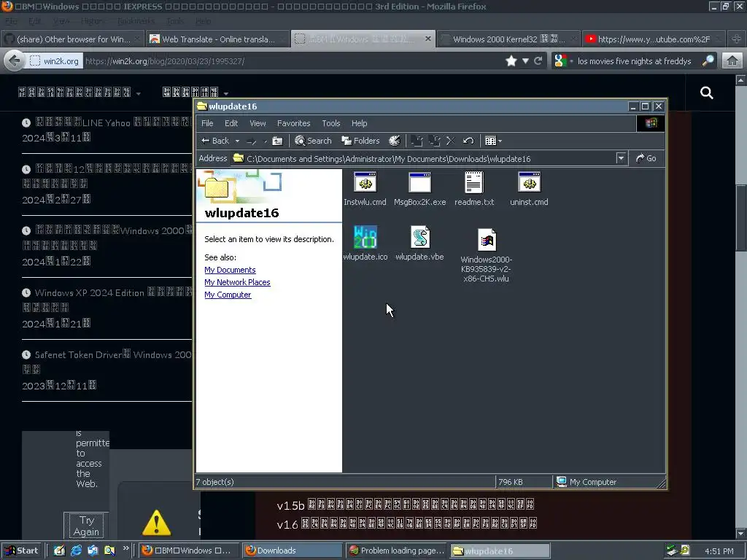747x560 pixels.
Task: Switch to '(share) Other browser for Win' tab
Action: click(72, 39)
